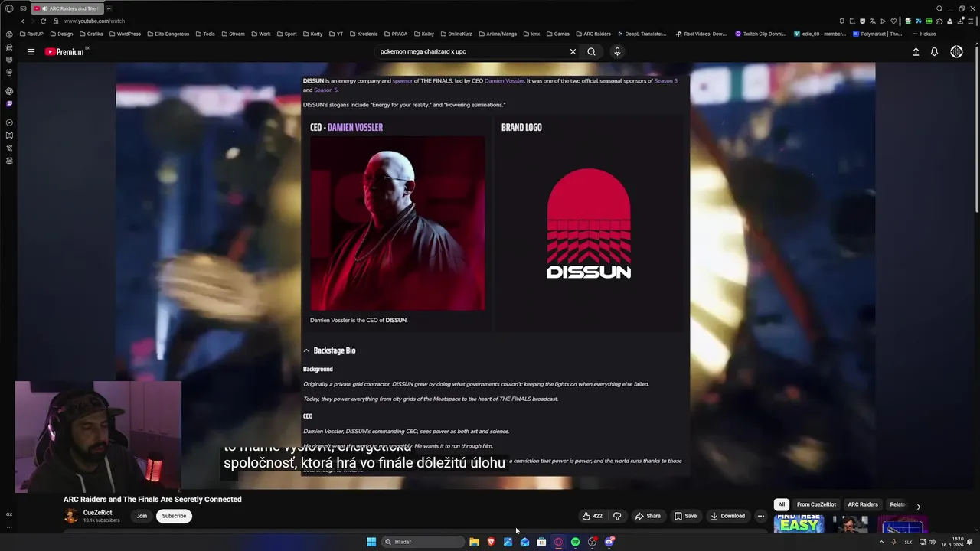Dislike the video
The width and height of the screenshot is (980, 551).
point(617,516)
